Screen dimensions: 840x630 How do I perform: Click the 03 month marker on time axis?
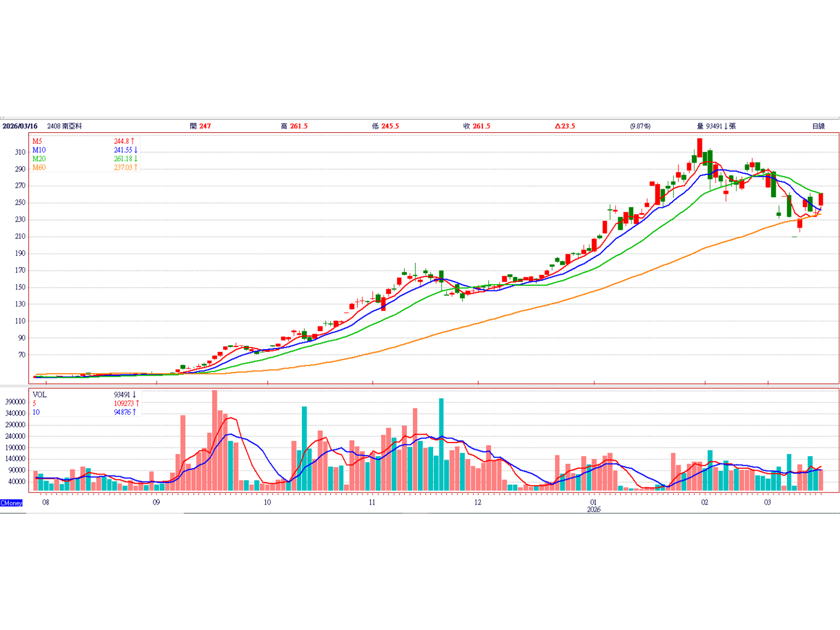click(x=768, y=502)
